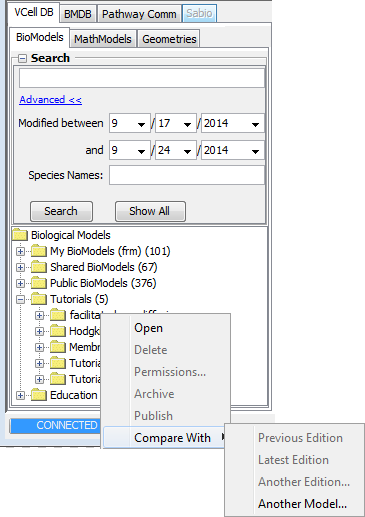Open the Pathway Comm tab
Image resolution: width=365 pixels, height=517 pixels.
(x=139, y=14)
